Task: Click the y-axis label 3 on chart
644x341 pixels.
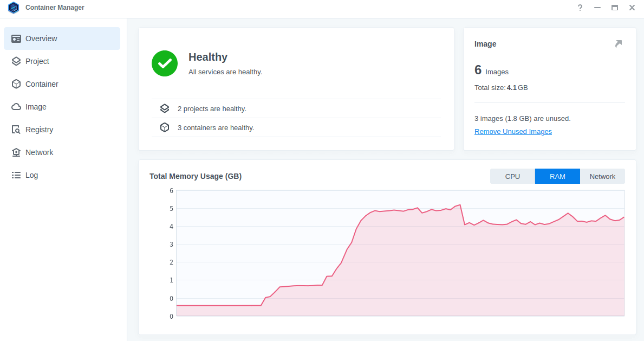Action: click(x=171, y=245)
